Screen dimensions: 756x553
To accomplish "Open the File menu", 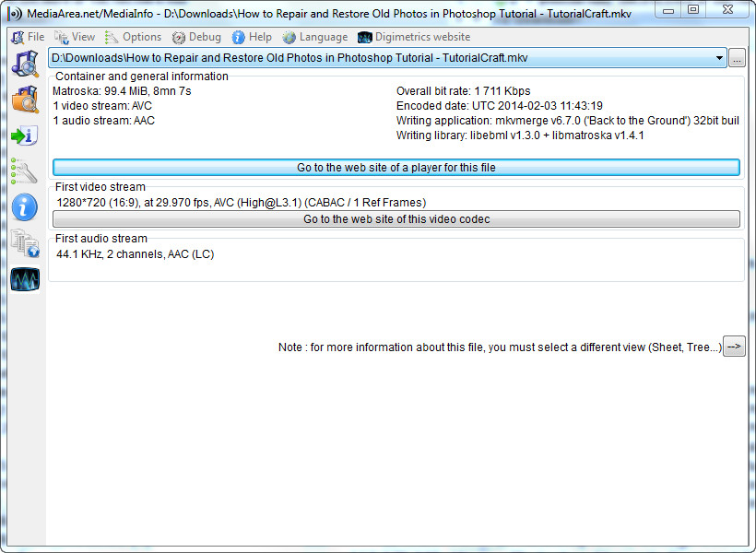I will point(28,37).
